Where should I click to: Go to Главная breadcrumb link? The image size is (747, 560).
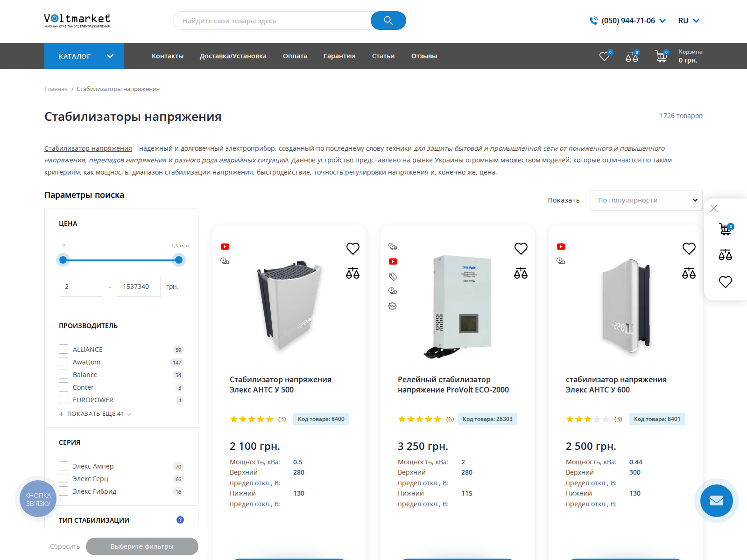click(56, 89)
